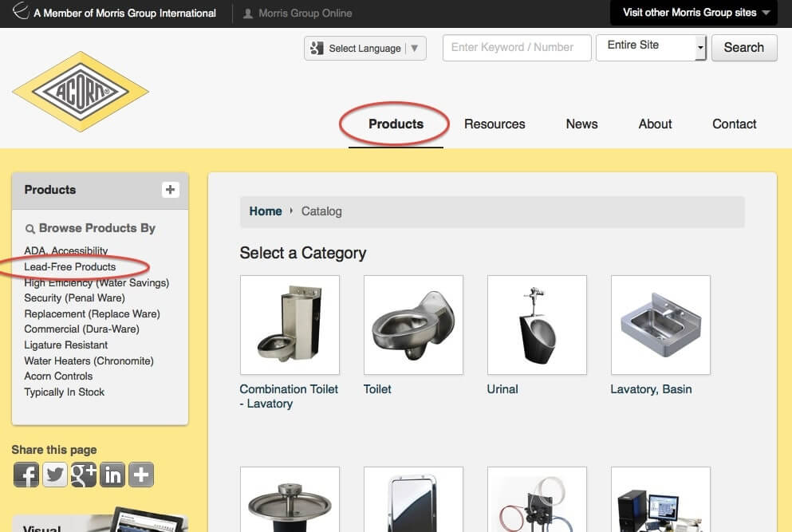792x532 pixels.
Task: Open the Toilet category thumbnail
Action: click(x=413, y=325)
